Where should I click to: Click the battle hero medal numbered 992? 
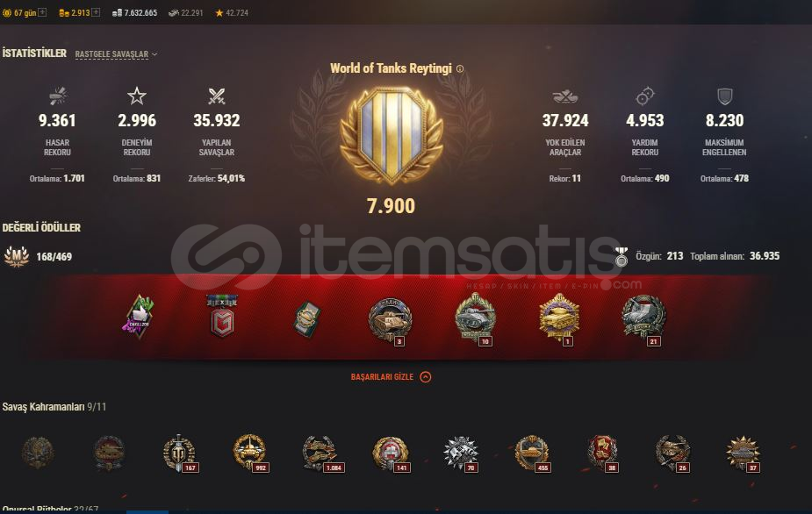pyautogui.click(x=251, y=453)
